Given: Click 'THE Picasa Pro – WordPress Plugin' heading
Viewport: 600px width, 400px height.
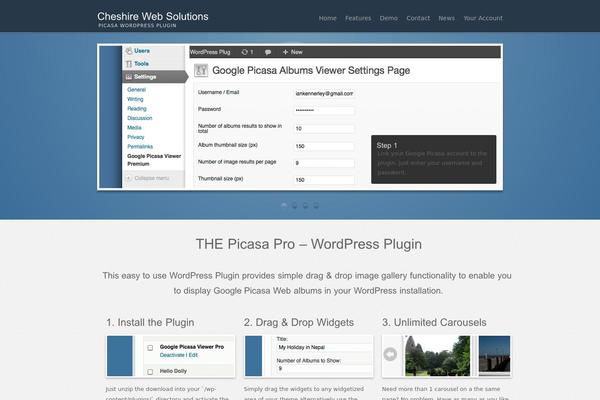Looking at the screenshot, I should [x=308, y=244].
